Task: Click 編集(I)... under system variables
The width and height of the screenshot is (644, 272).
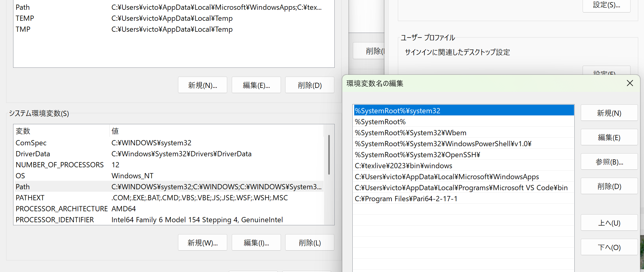Action: coord(256,243)
